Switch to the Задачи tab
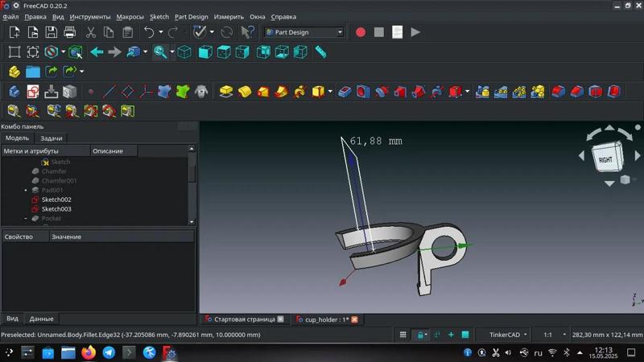This screenshot has height=362, width=644. [x=51, y=138]
